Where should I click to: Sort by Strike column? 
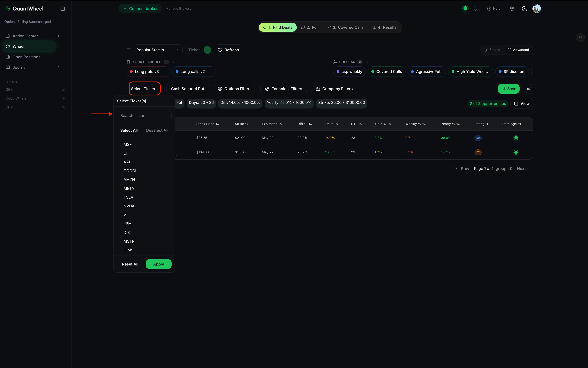(x=242, y=124)
